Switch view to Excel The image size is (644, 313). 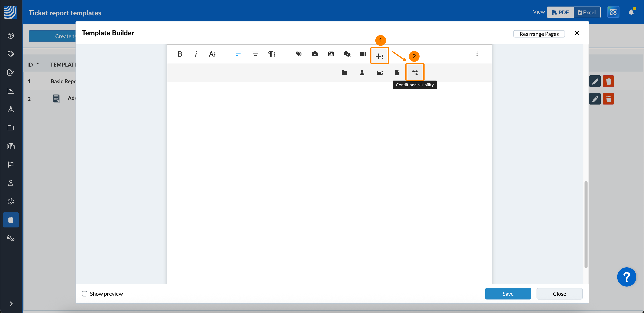pos(587,12)
